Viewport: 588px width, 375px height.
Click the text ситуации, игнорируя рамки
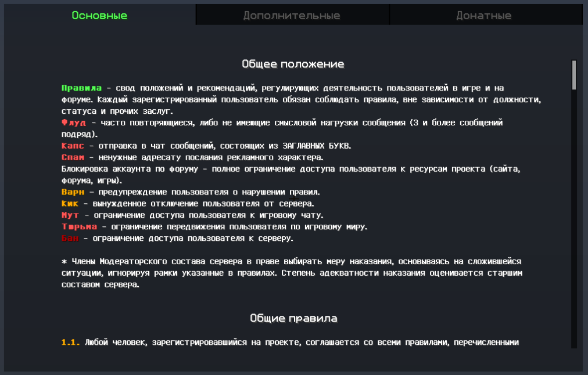tap(119, 273)
